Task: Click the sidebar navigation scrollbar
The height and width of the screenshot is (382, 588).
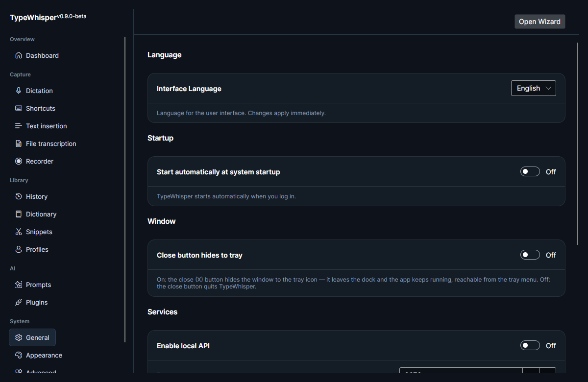Action: coord(125,189)
